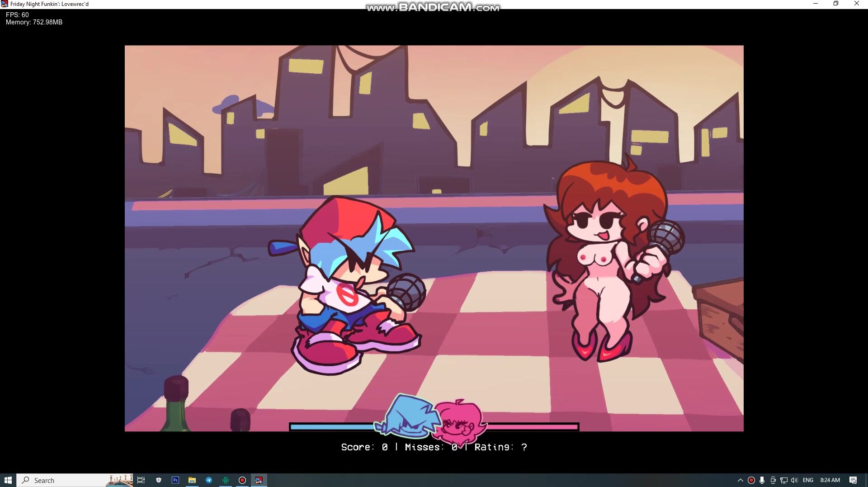Screen dimensions: 868x487
Task: Click the green Android taskbar icon
Action: tap(226, 480)
